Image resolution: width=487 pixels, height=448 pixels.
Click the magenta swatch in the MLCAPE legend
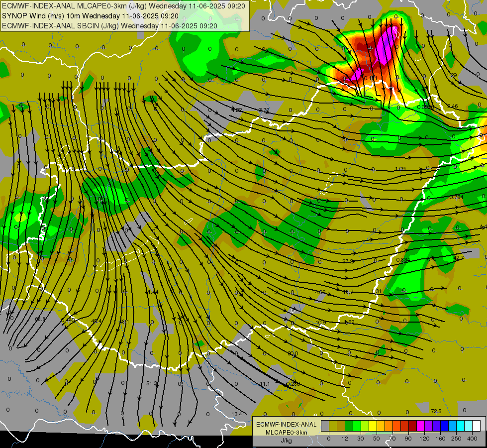(x=420, y=426)
